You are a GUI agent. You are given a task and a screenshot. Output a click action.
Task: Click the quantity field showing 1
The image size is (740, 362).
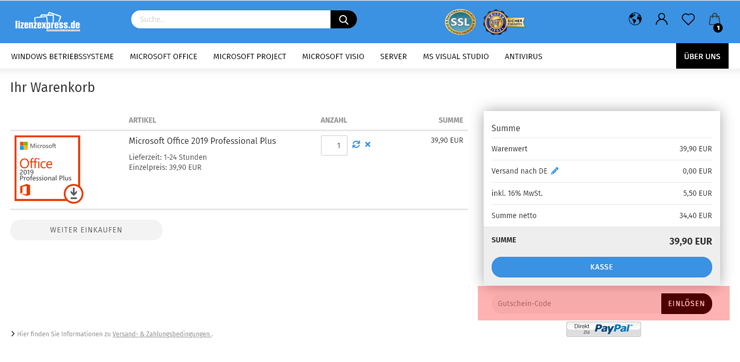pyautogui.click(x=334, y=145)
